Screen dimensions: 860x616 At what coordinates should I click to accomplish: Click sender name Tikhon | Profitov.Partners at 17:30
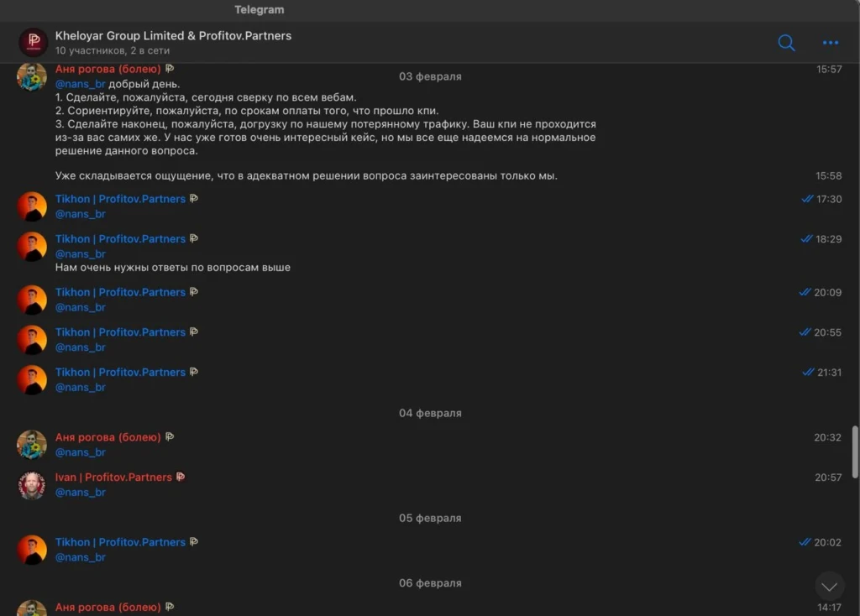(120, 199)
